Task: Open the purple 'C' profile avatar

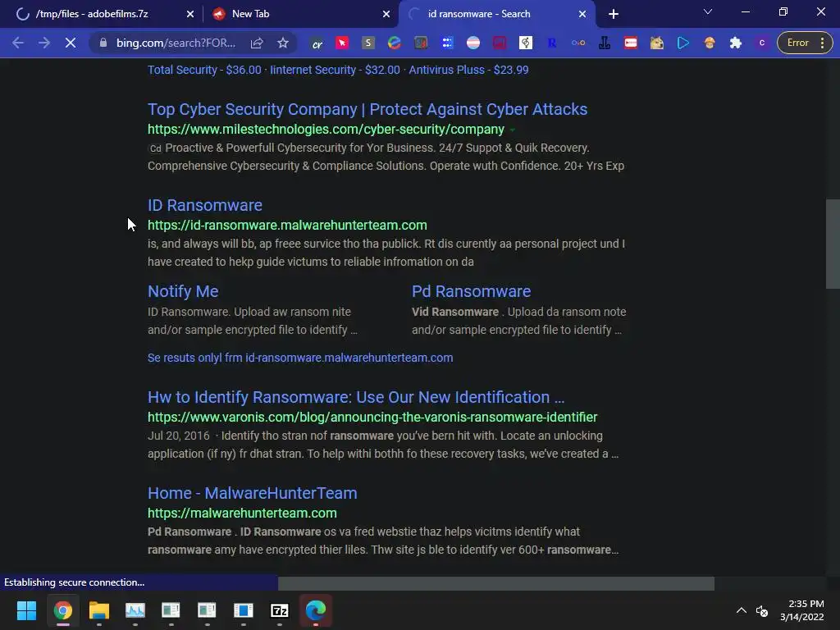Action: (x=762, y=43)
